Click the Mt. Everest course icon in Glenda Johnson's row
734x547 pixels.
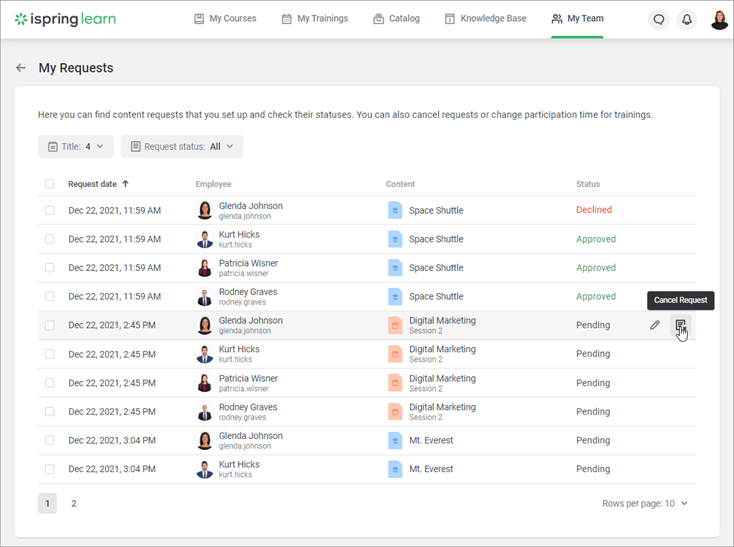(x=395, y=440)
